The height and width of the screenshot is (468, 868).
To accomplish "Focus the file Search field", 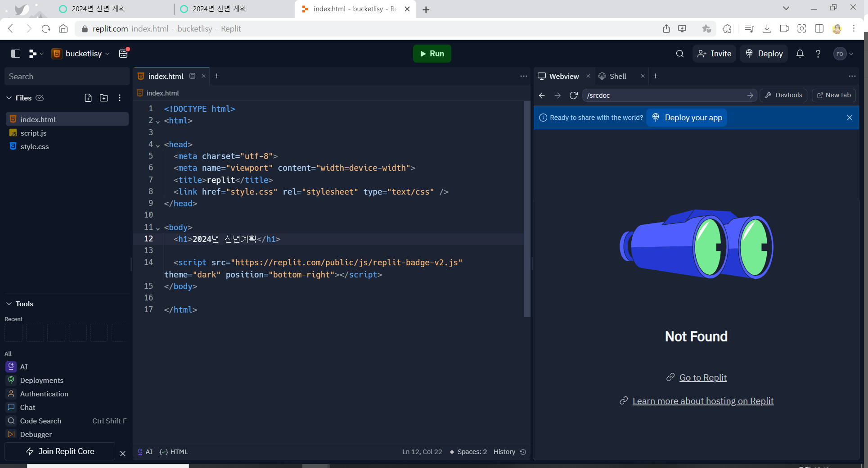I will [67, 77].
